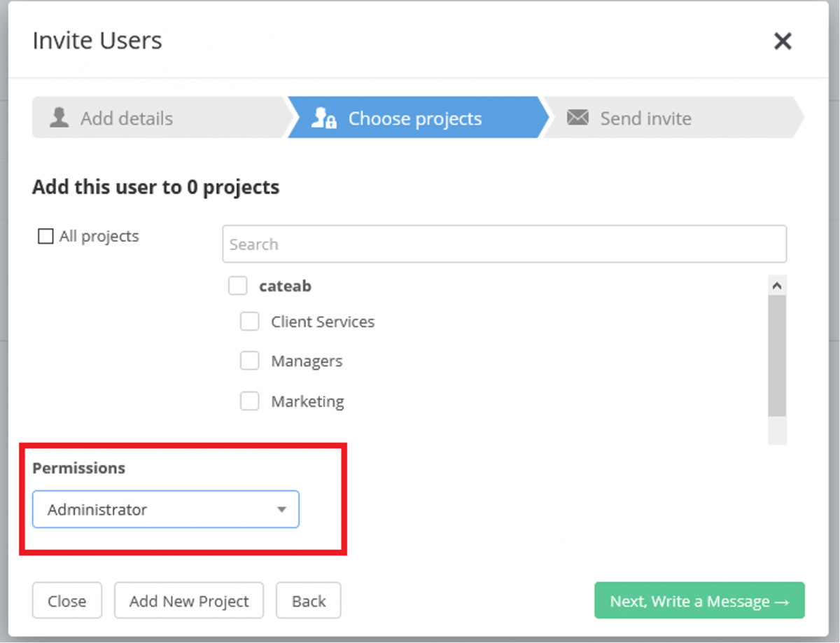The image size is (840, 643).
Task: Check the cateab project checkbox
Action: click(238, 285)
